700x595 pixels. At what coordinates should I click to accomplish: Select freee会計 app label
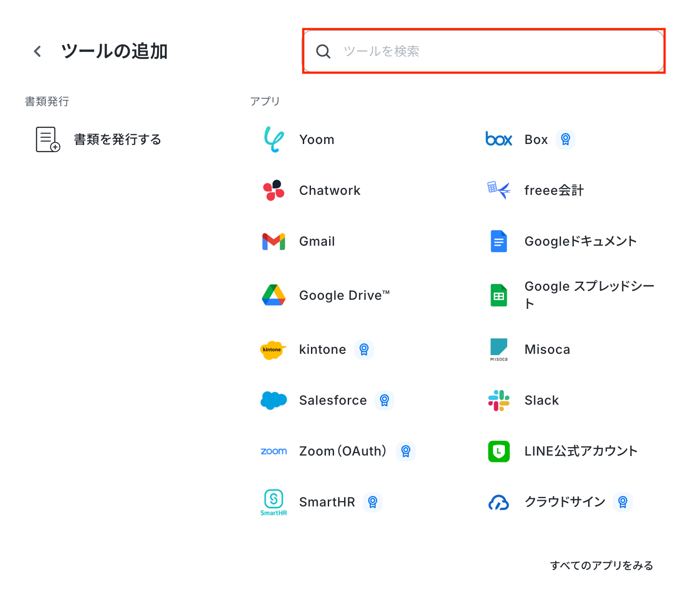click(554, 190)
